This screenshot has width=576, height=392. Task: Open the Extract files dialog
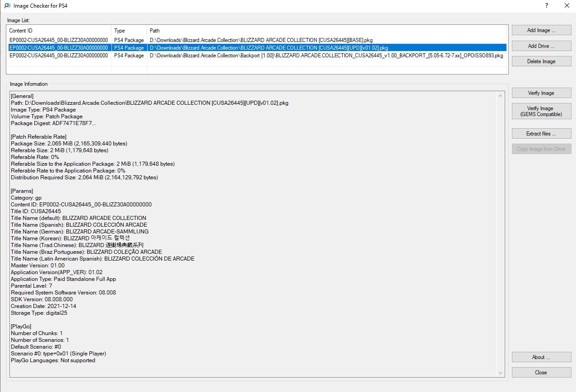[x=541, y=134]
